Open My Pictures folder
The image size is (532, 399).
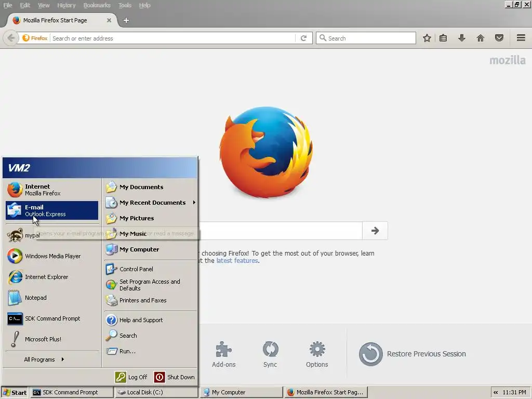click(x=150, y=218)
